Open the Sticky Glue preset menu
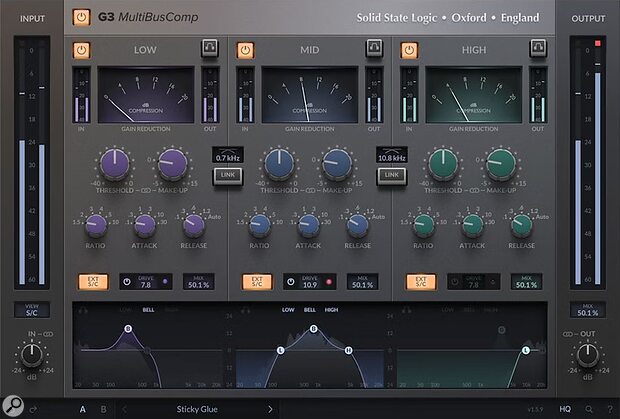The image size is (620, 419). [197, 409]
